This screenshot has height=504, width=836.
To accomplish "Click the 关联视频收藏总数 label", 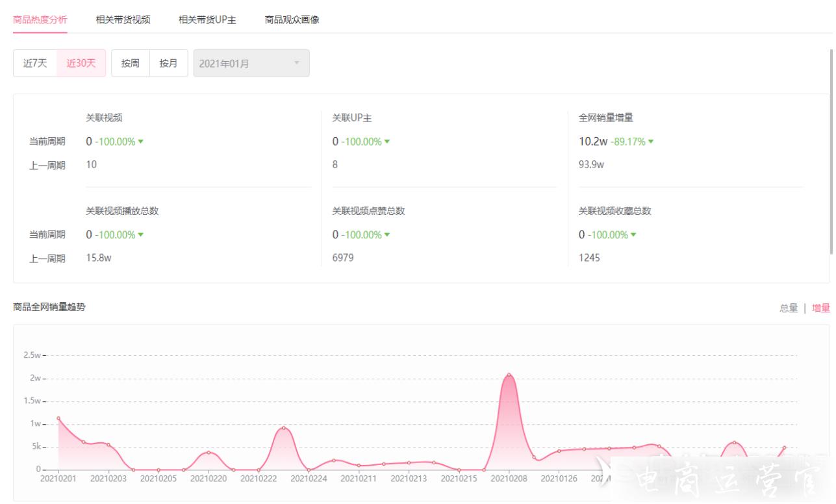I will [615, 211].
